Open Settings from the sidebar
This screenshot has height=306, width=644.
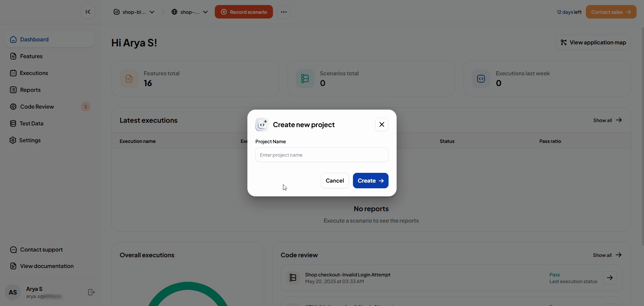click(x=30, y=140)
